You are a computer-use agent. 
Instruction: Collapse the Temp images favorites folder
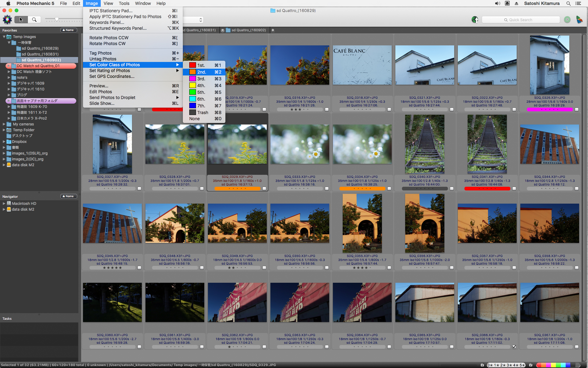[x=4, y=37]
